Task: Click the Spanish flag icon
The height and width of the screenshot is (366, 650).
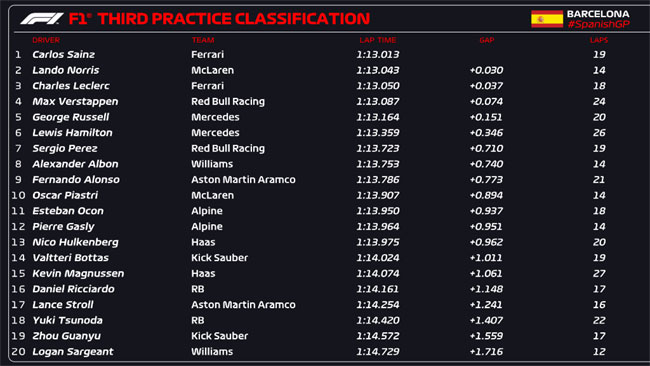Action: coord(547,19)
